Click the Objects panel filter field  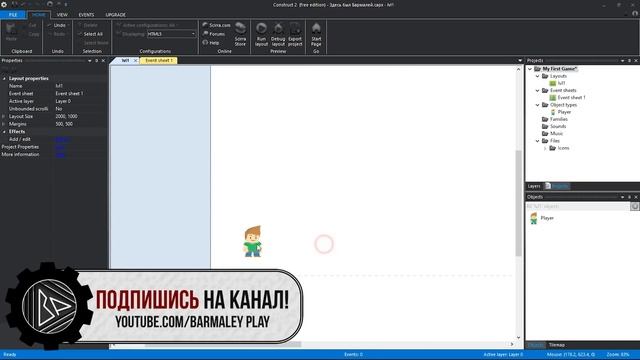pyautogui.click(x=578, y=207)
